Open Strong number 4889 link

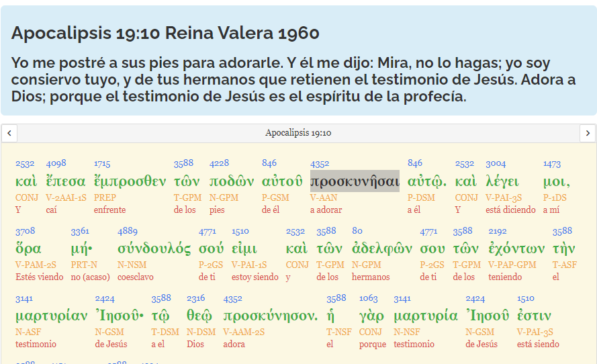click(x=127, y=231)
